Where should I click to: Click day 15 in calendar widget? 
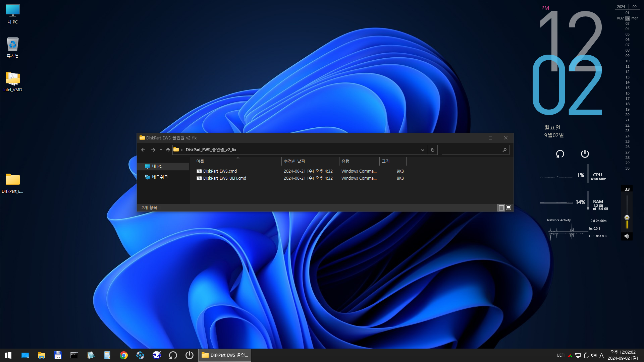(x=627, y=88)
